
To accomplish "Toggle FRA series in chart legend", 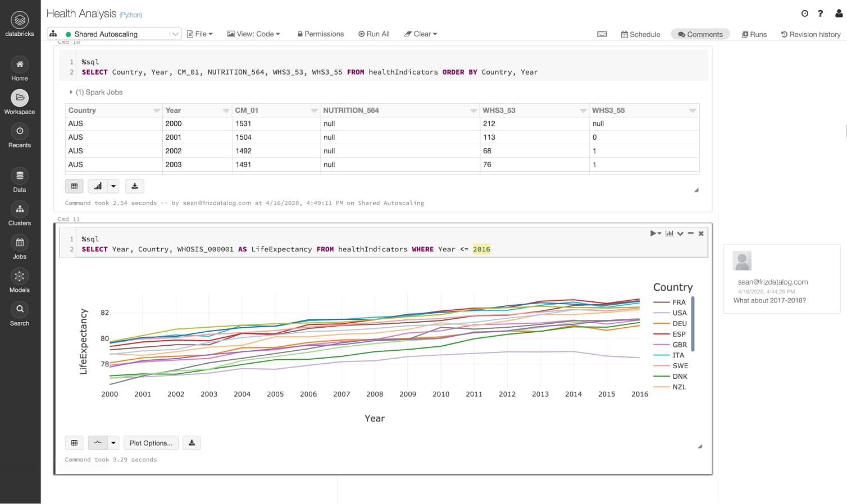I will [x=678, y=302].
